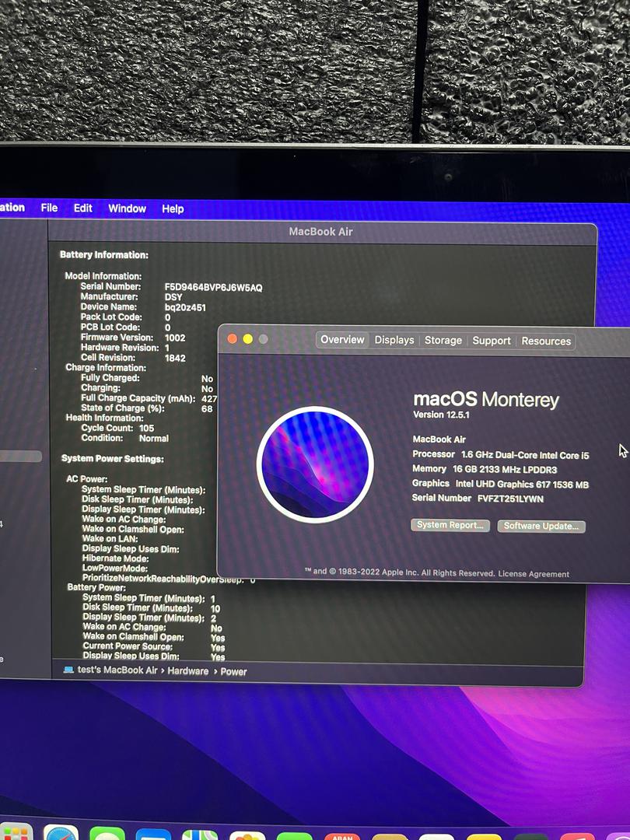Click the Charge Information label
Viewport: 630px width, 840px height.
106,367
